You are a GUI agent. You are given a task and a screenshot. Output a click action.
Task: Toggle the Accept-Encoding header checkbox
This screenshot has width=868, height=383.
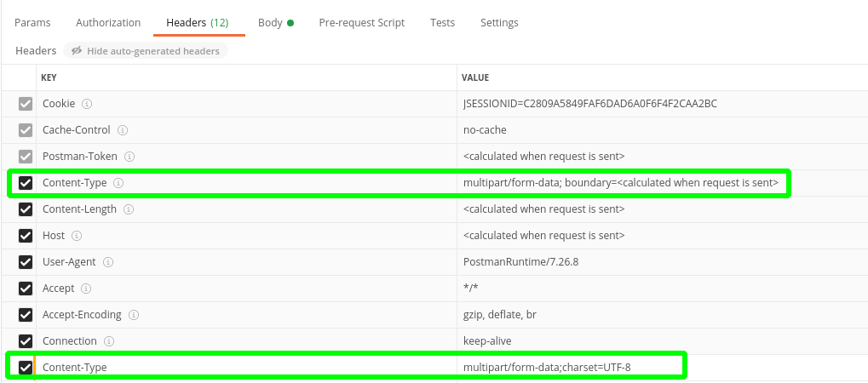[x=26, y=315]
